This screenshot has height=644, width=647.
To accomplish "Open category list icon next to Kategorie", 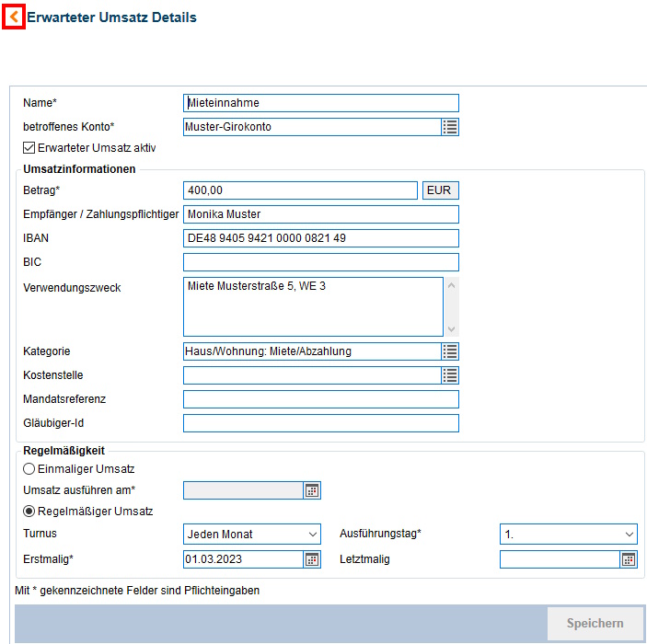I will [x=449, y=351].
